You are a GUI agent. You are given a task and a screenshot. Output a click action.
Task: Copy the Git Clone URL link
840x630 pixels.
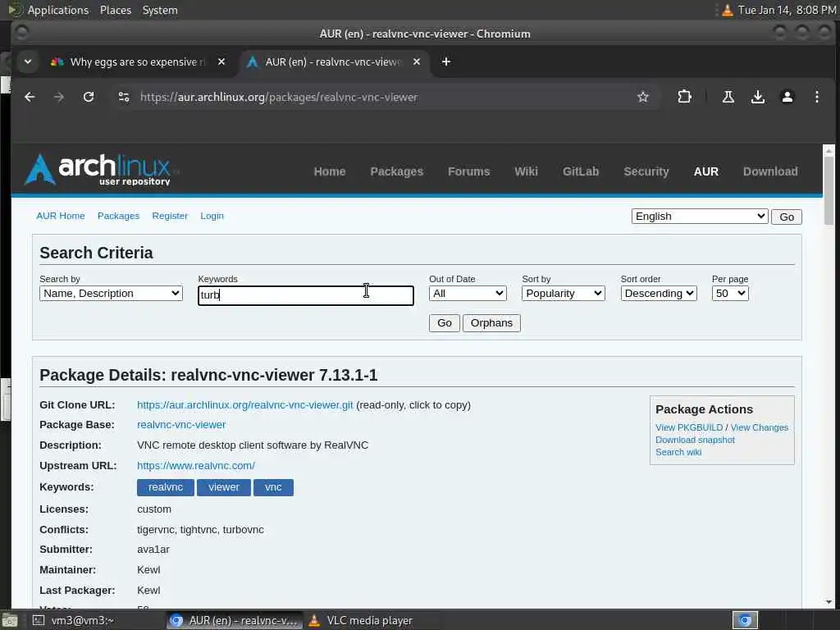pos(244,405)
